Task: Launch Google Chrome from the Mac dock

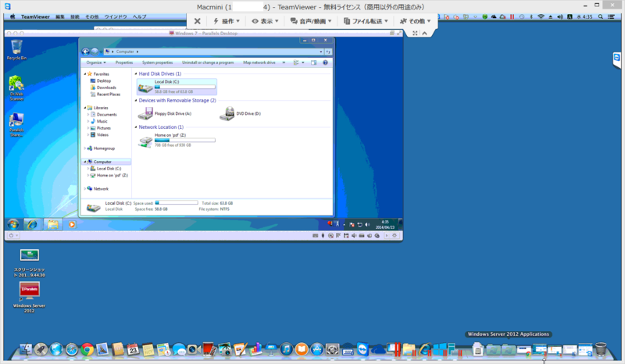Action: 87,350
